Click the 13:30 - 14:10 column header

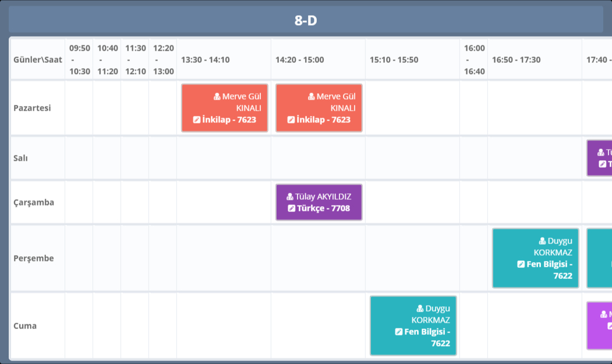pos(206,59)
